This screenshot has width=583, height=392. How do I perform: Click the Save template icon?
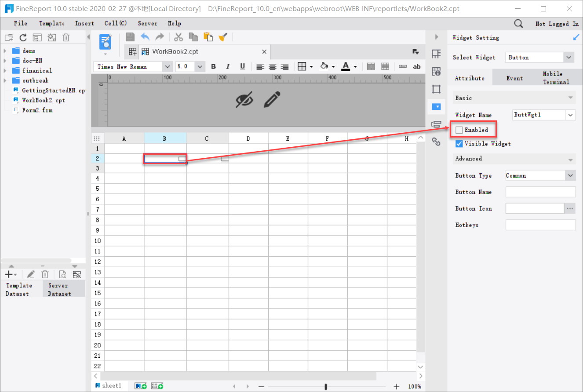(130, 37)
